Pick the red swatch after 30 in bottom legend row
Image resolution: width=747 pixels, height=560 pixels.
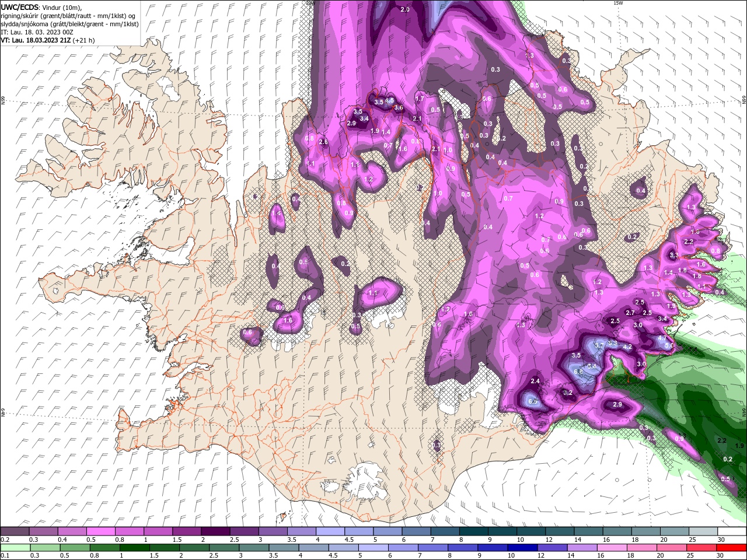(731, 548)
